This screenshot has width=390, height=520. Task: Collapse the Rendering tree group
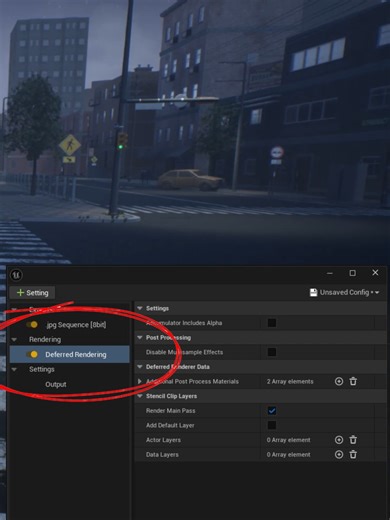(14, 340)
